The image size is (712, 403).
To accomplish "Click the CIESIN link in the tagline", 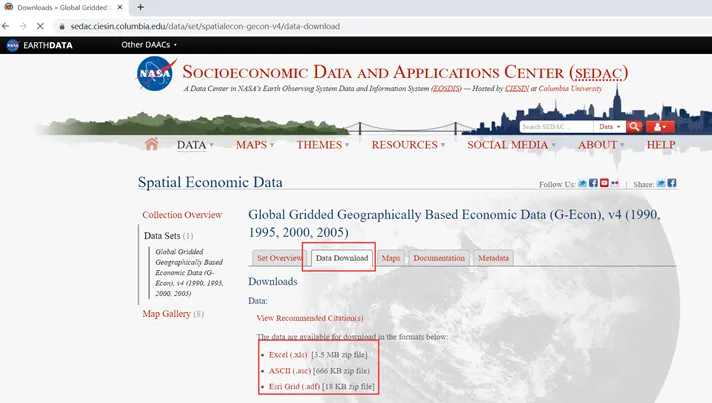I will tap(517, 88).
